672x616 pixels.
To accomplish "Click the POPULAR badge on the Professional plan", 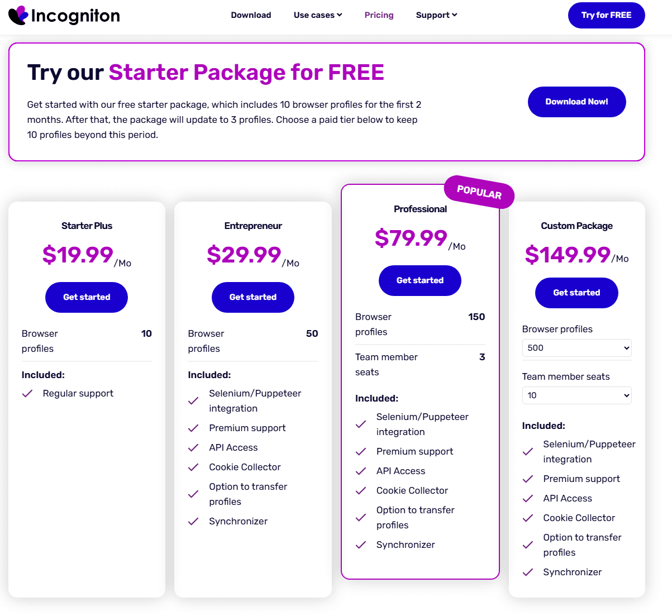I will click(x=479, y=192).
